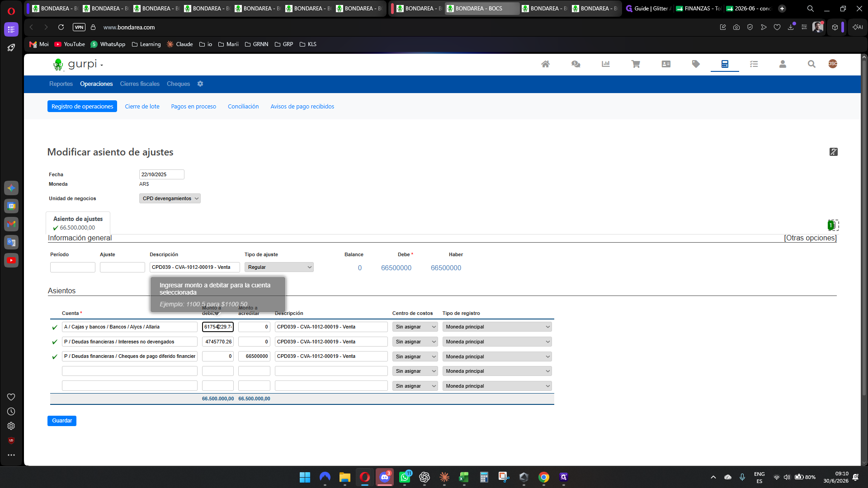
Task: Open the calculator accounting icon
Action: point(725,64)
